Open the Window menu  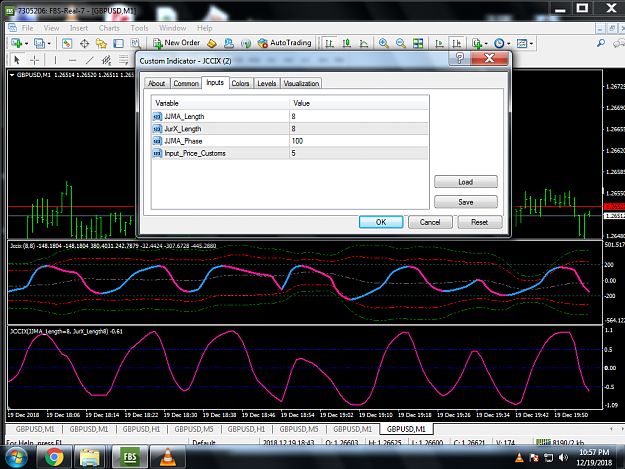click(x=173, y=28)
